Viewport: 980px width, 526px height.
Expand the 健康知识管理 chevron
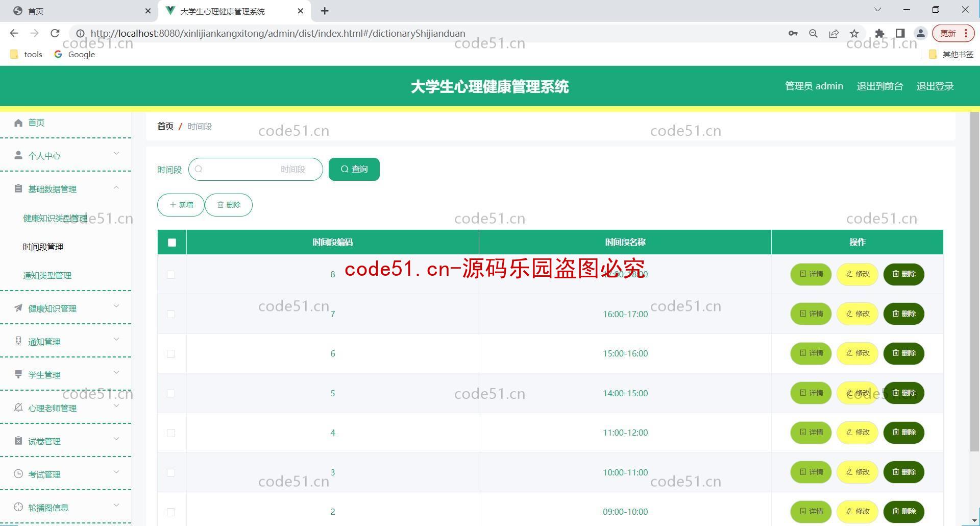coord(116,306)
